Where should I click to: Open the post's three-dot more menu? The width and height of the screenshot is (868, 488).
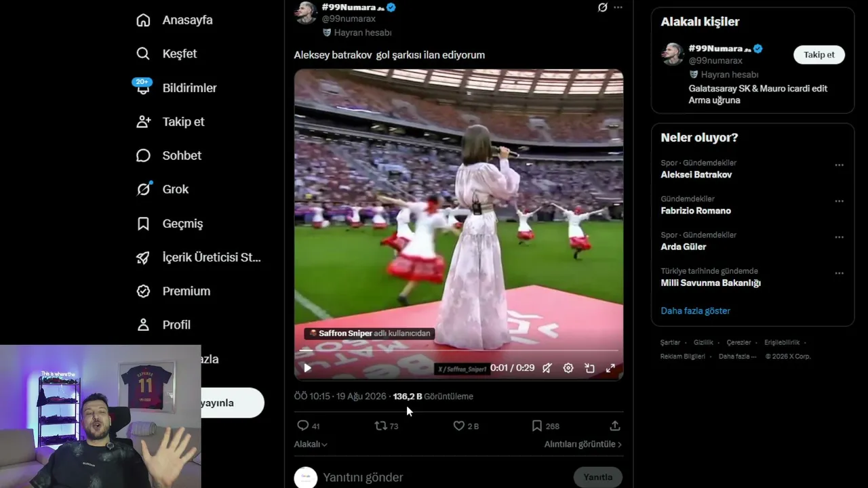pyautogui.click(x=618, y=7)
